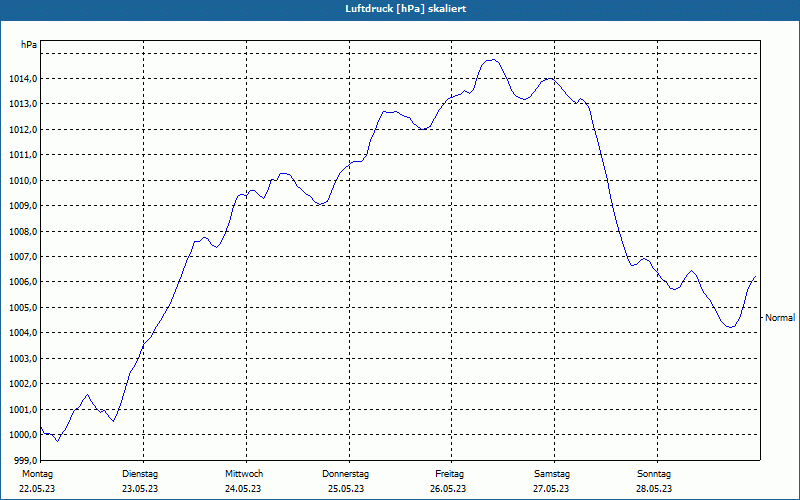Click the 1000,0 axis value
800x500 pixels.
pyautogui.click(x=23, y=435)
